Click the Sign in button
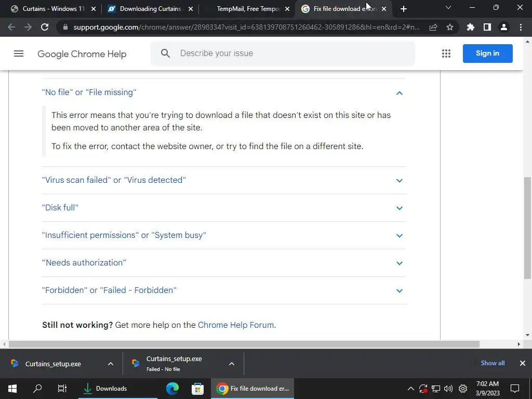This screenshot has height=399, width=532. pos(487,54)
